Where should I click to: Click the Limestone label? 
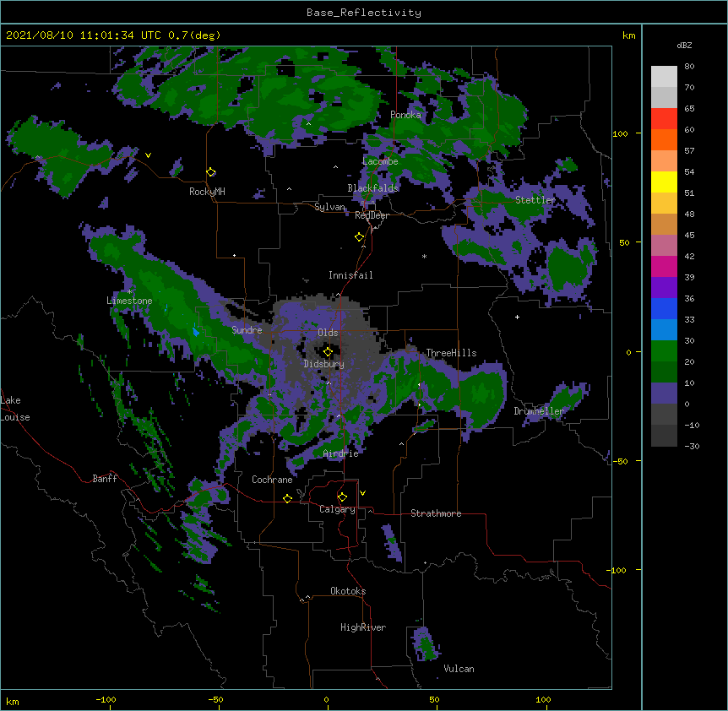click(129, 301)
